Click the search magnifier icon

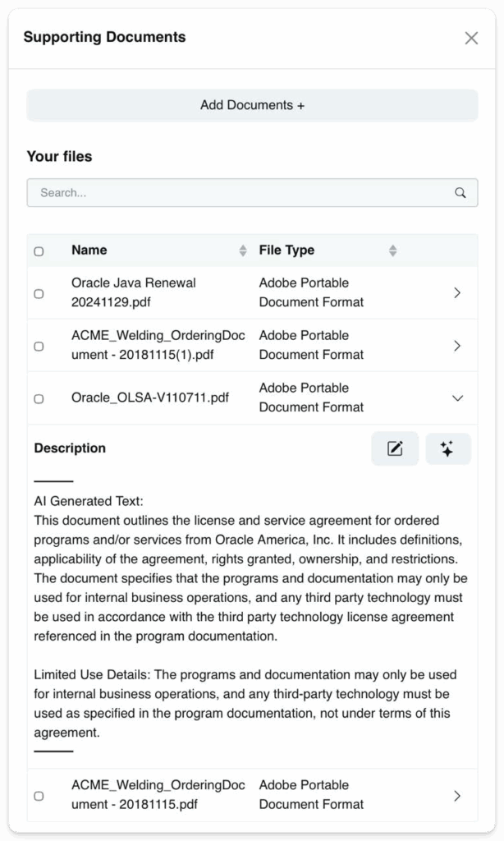460,192
